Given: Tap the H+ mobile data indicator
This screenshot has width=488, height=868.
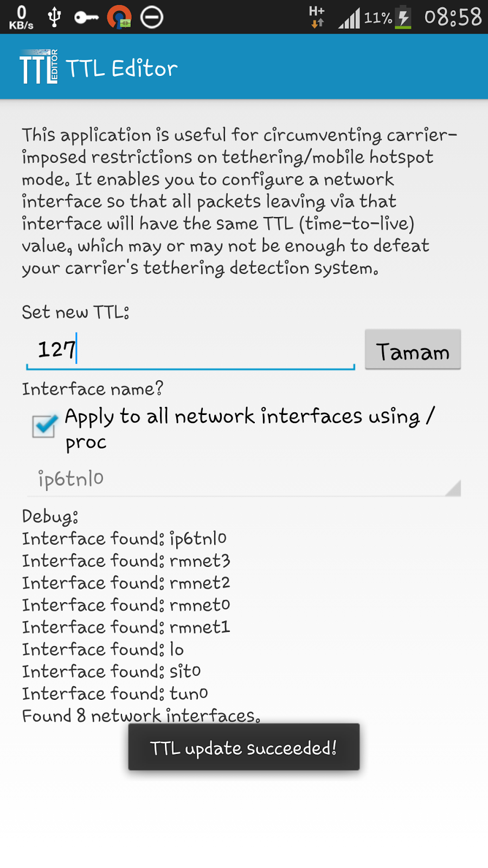Looking at the screenshot, I should [x=317, y=17].
